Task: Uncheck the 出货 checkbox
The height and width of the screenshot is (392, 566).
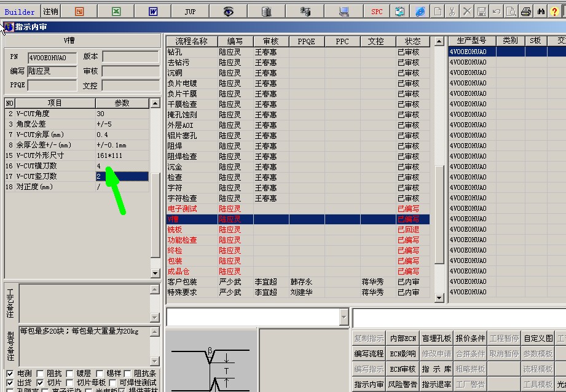Action: (x=10, y=383)
